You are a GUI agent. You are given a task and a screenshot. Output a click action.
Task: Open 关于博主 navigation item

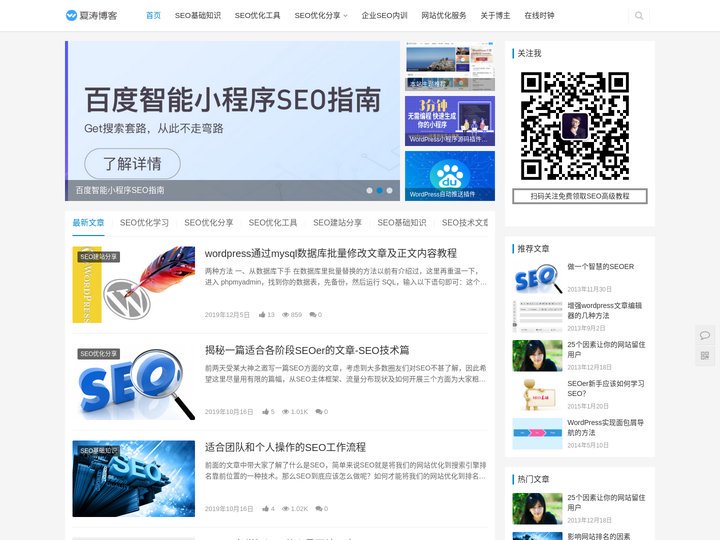pyautogui.click(x=495, y=16)
